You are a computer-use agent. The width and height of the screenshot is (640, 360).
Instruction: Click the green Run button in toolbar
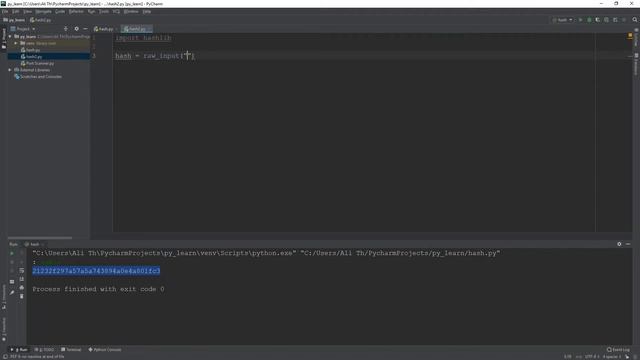[x=580, y=20]
